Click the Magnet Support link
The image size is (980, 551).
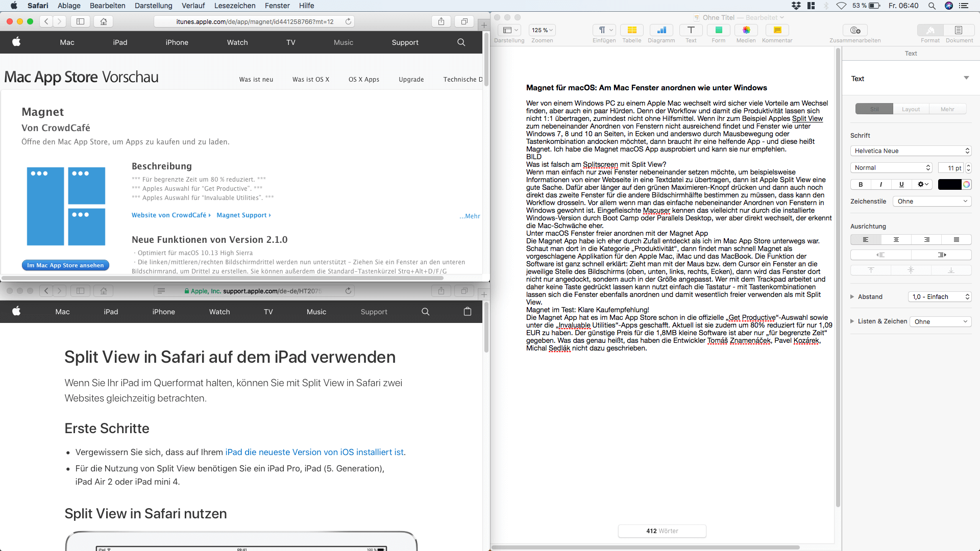240,215
